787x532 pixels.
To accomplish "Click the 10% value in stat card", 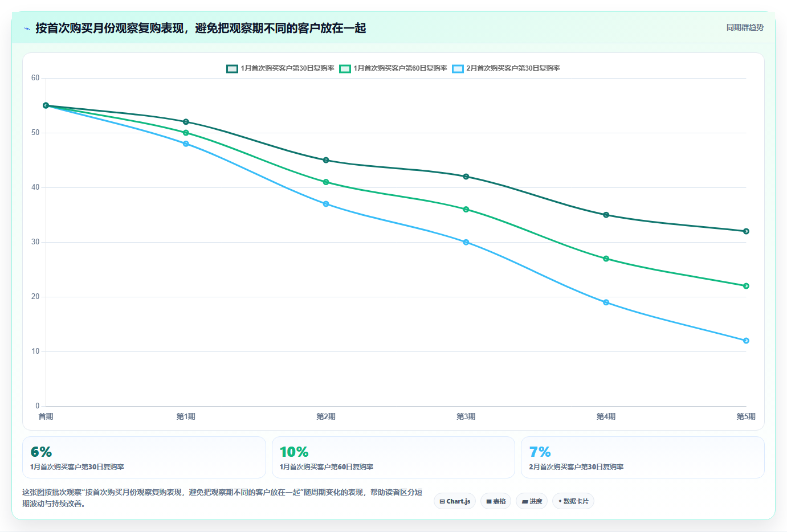I will click(x=294, y=452).
